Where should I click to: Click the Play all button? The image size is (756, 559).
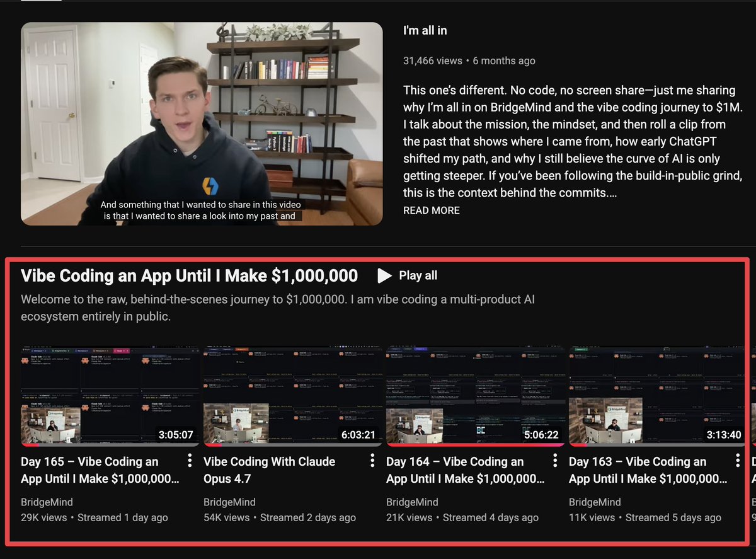tap(408, 275)
